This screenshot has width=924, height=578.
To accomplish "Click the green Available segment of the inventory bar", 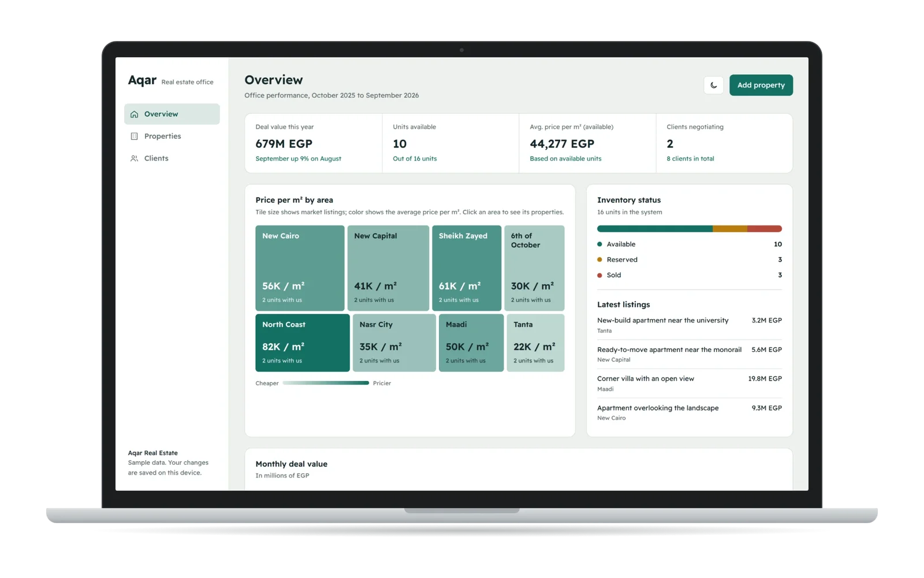I will [655, 229].
